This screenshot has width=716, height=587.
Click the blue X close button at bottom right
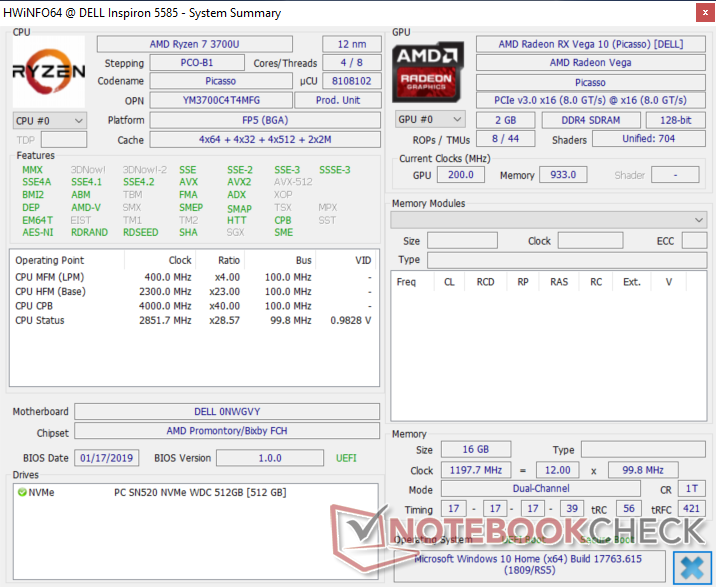[x=692, y=567]
